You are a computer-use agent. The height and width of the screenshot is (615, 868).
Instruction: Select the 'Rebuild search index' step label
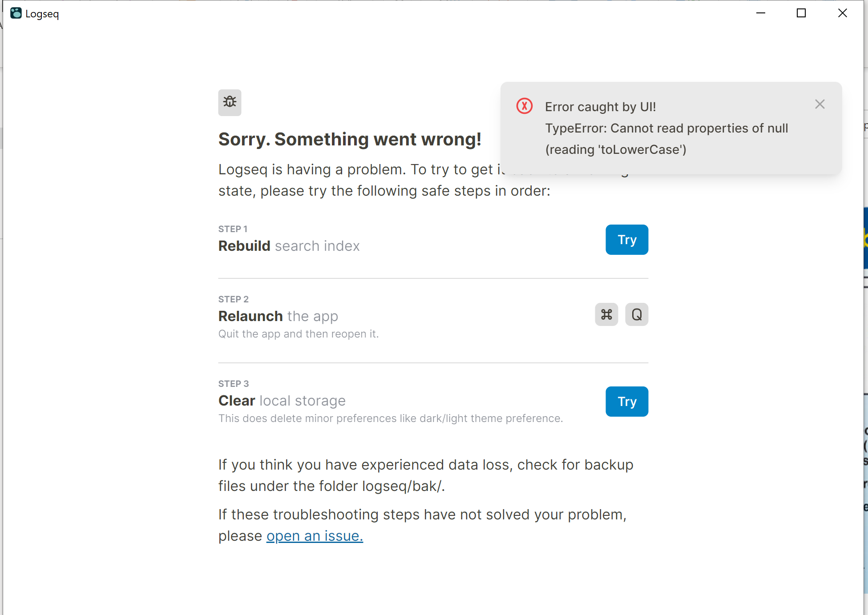289,245
